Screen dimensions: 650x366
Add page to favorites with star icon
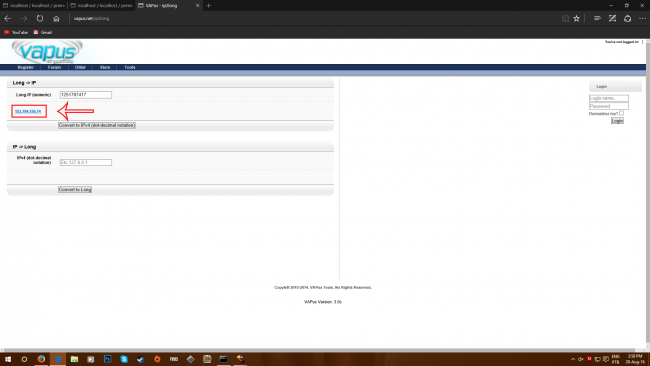[576, 18]
